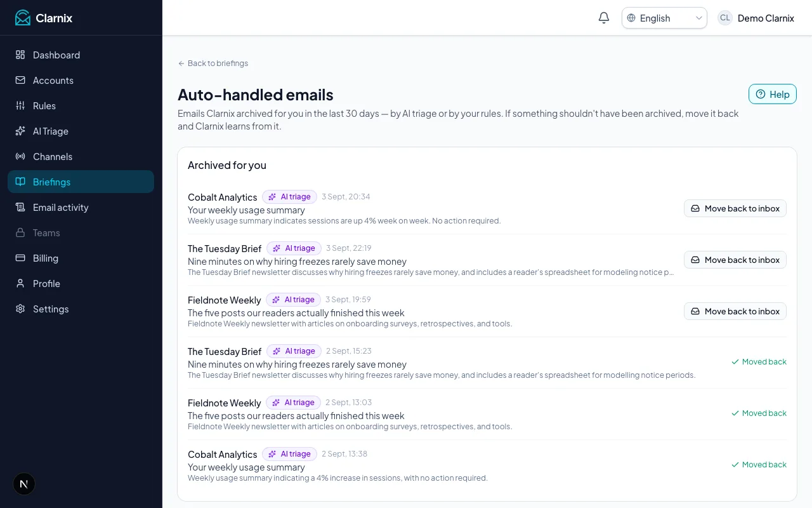Click the round N badge at sidebar bottom
Screen dimensions: 812x508
click(24, 484)
